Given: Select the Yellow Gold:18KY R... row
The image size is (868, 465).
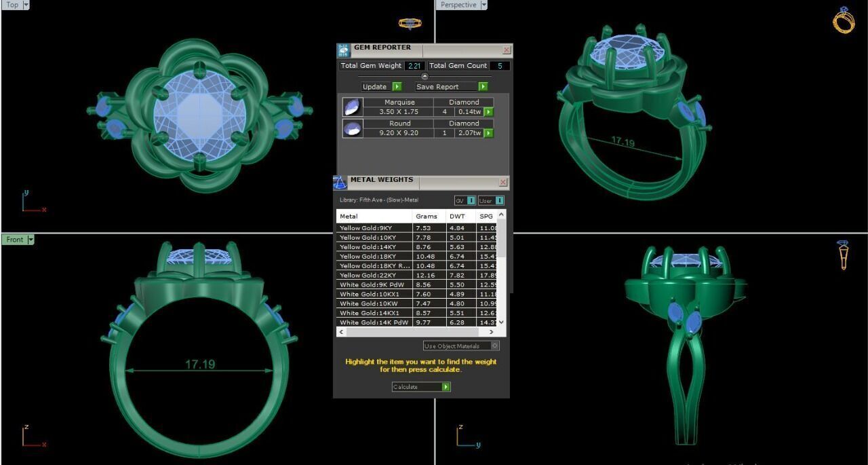Looking at the screenshot, I should pos(417,266).
